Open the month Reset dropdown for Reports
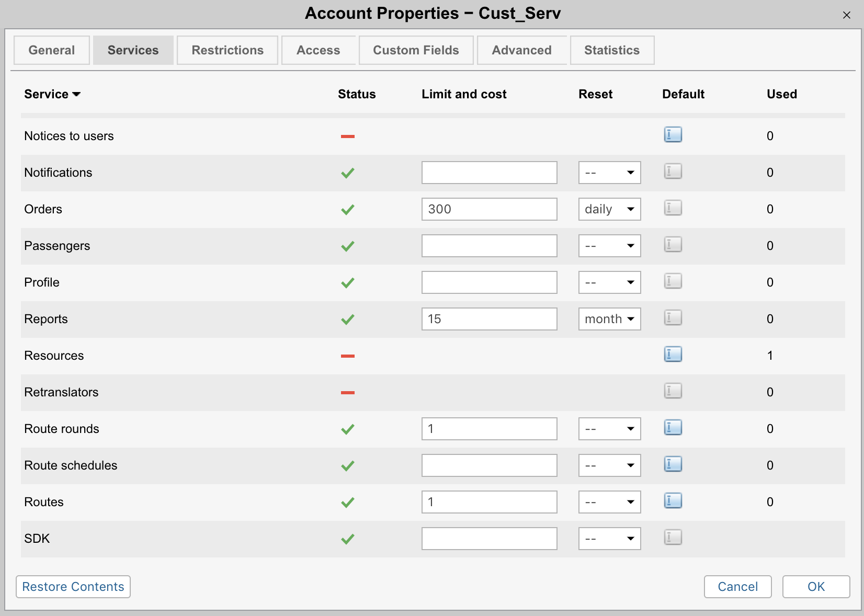The width and height of the screenshot is (864, 616). click(609, 318)
